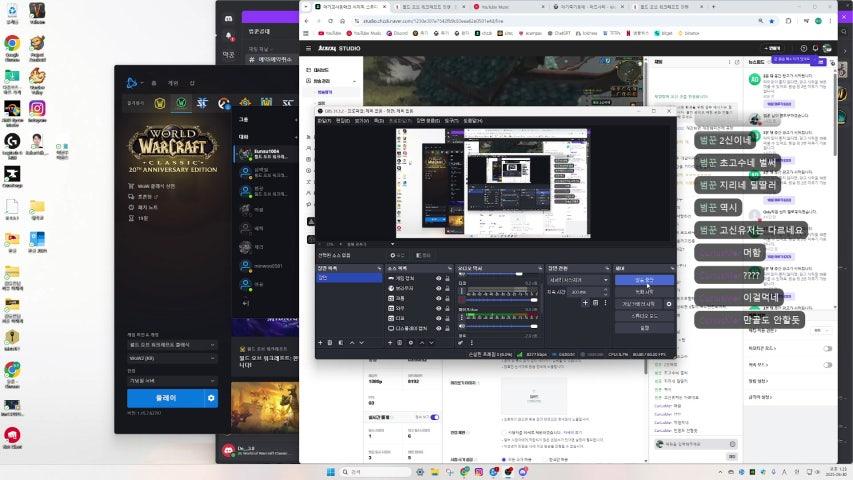Open the 게임 tab in Battle.net

click(173, 83)
